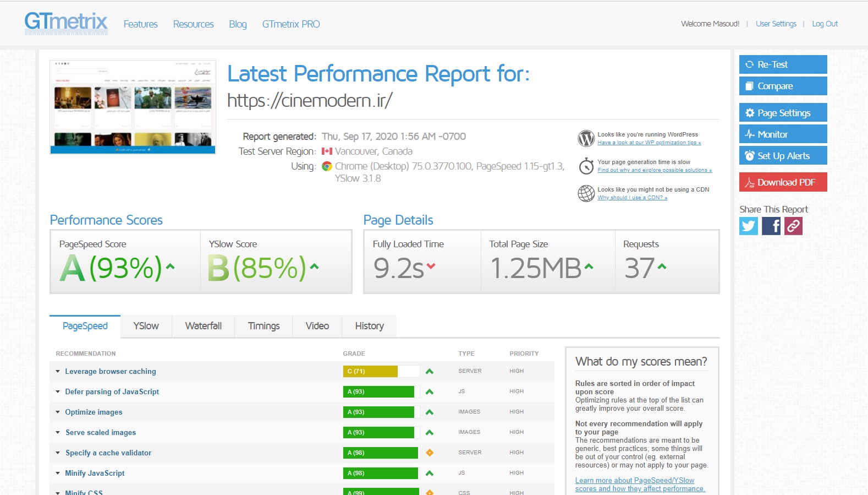Expand Specify a cache validator row

[x=58, y=453]
